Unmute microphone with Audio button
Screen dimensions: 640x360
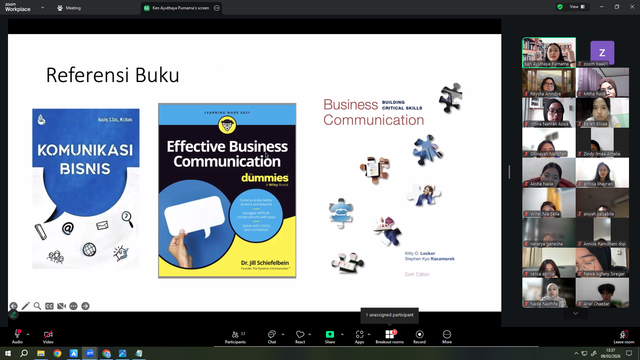pos(17,337)
